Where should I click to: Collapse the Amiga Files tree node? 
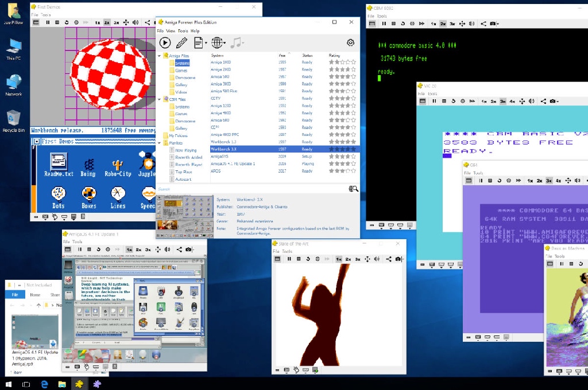(158, 56)
